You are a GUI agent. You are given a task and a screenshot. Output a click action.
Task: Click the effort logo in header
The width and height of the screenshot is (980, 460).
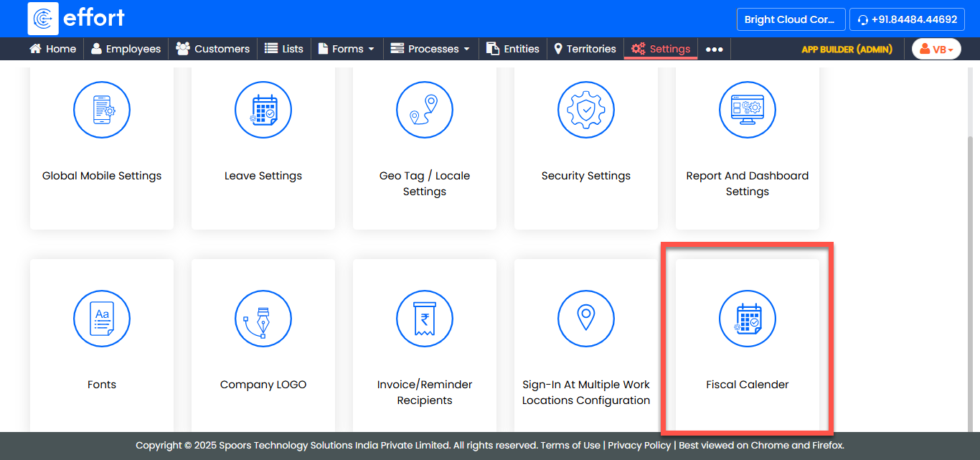[x=76, y=19]
